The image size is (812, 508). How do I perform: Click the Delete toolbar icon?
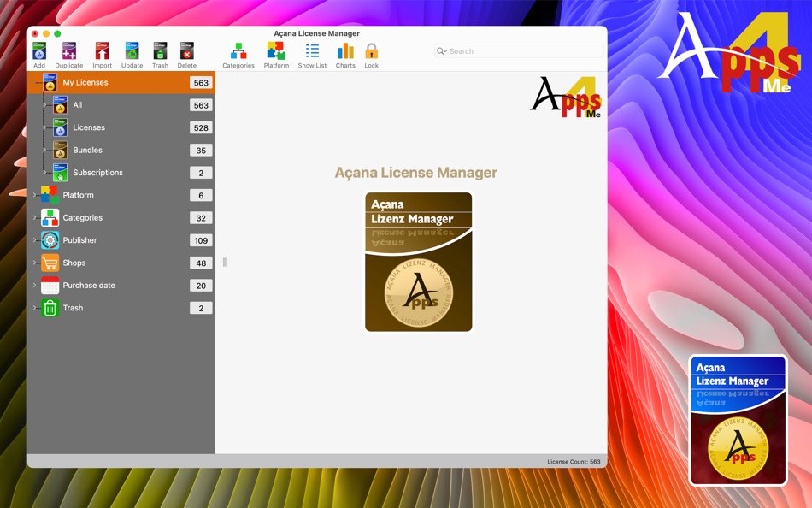[187, 51]
